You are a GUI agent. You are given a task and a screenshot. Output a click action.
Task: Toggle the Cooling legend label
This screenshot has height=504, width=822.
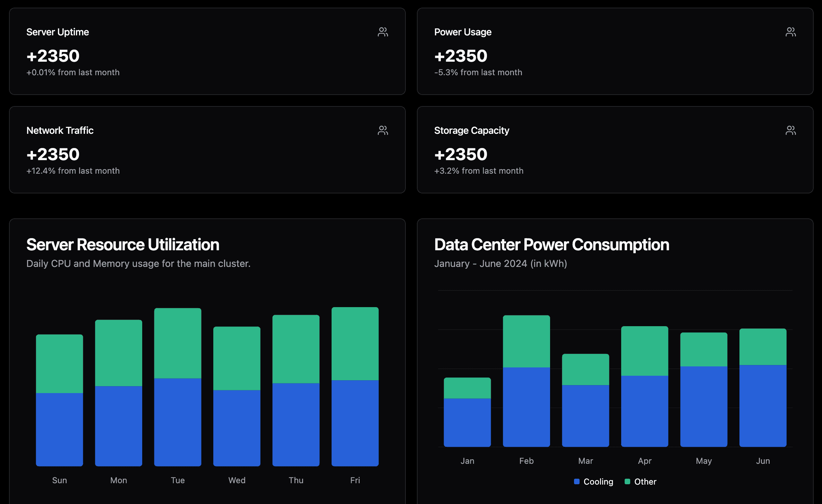pos(598,481)
